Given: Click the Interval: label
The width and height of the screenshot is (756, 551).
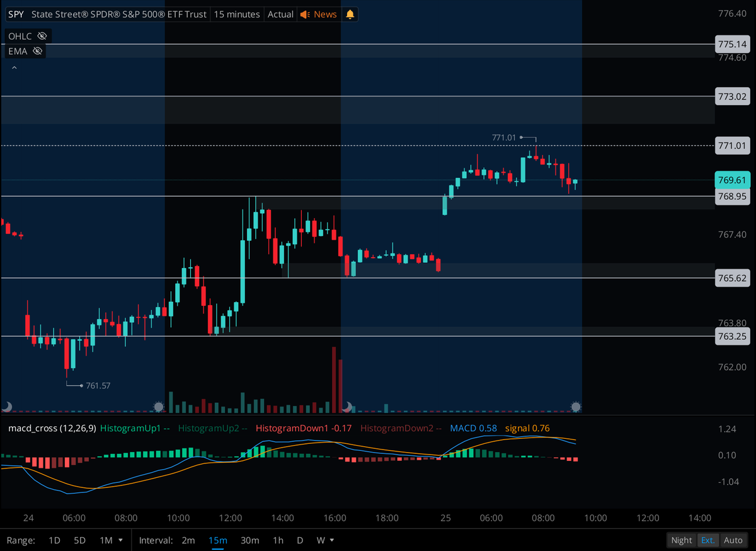Looking at the screenshot, I should point(155,540).
